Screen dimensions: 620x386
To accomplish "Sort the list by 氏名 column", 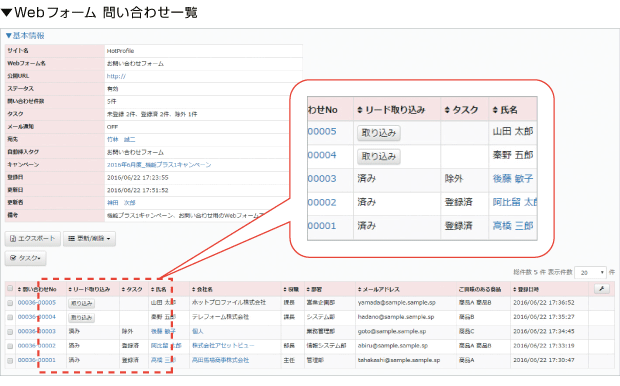I will click(x=159, y=290).
